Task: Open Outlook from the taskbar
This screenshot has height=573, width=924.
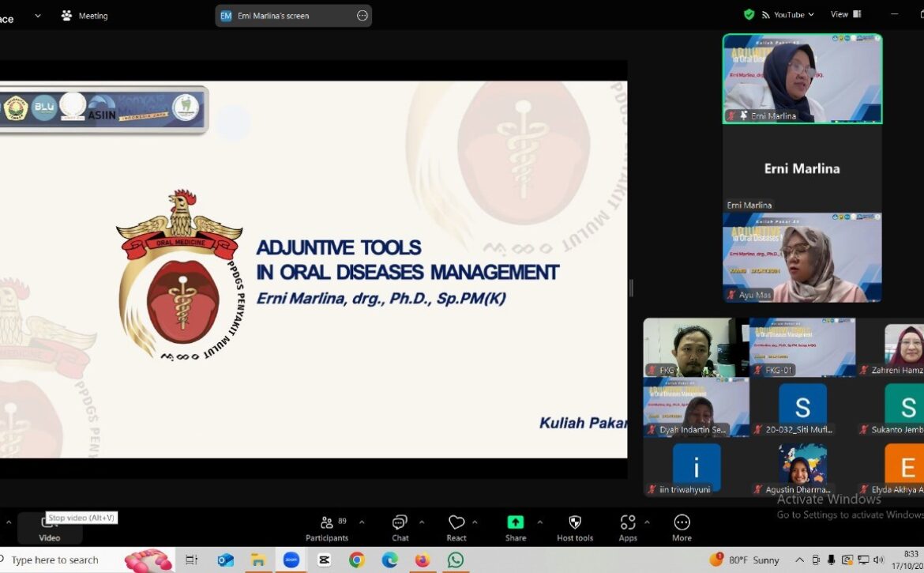Action: (x=225, y=560)
